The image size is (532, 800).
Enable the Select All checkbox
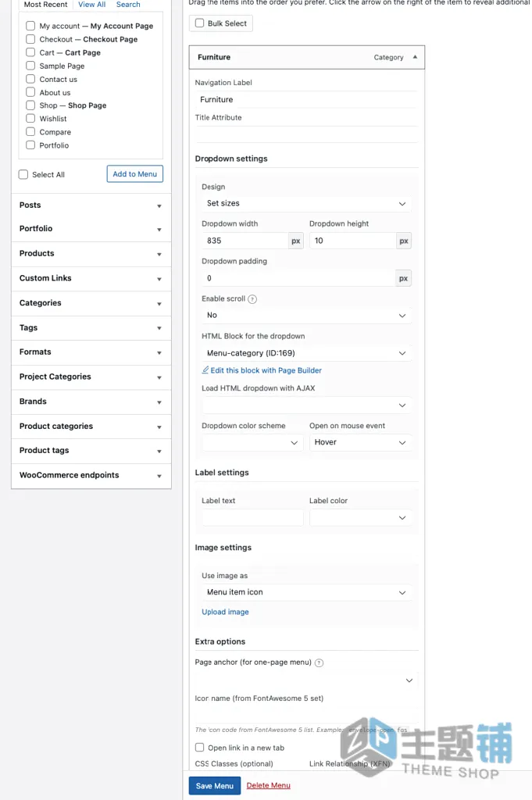pyautogui.click(x=23, y=174)
